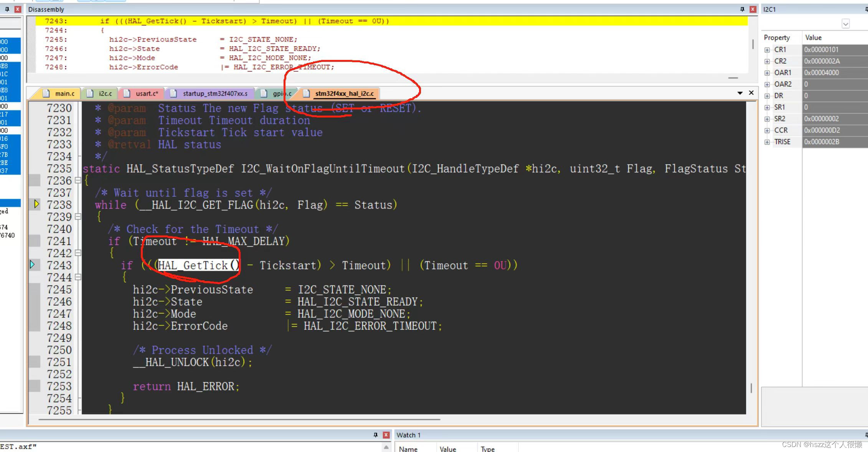Pin the Disassembly window
Image resolution: width=868 pixels, height=452 pixels.
click(742, 9)
